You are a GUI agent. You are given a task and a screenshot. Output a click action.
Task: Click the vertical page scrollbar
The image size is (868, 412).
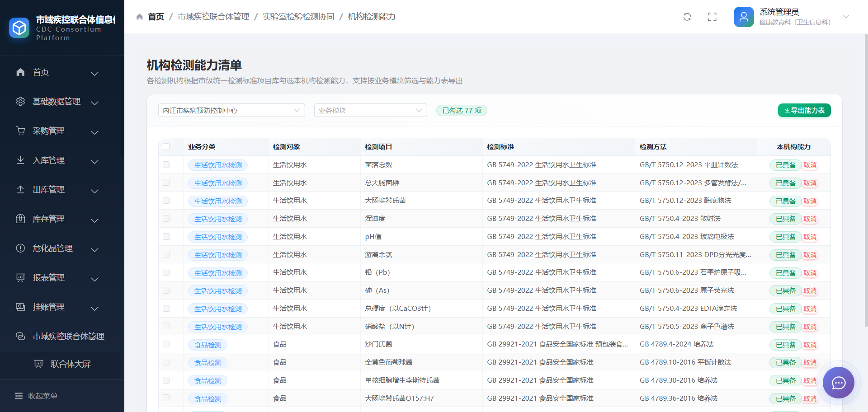866,181
